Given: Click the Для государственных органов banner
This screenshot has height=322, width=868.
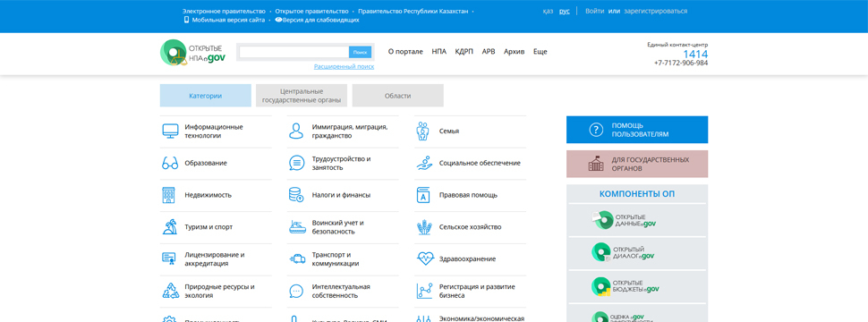Looking at the screenshot, I should coord(636,164).
